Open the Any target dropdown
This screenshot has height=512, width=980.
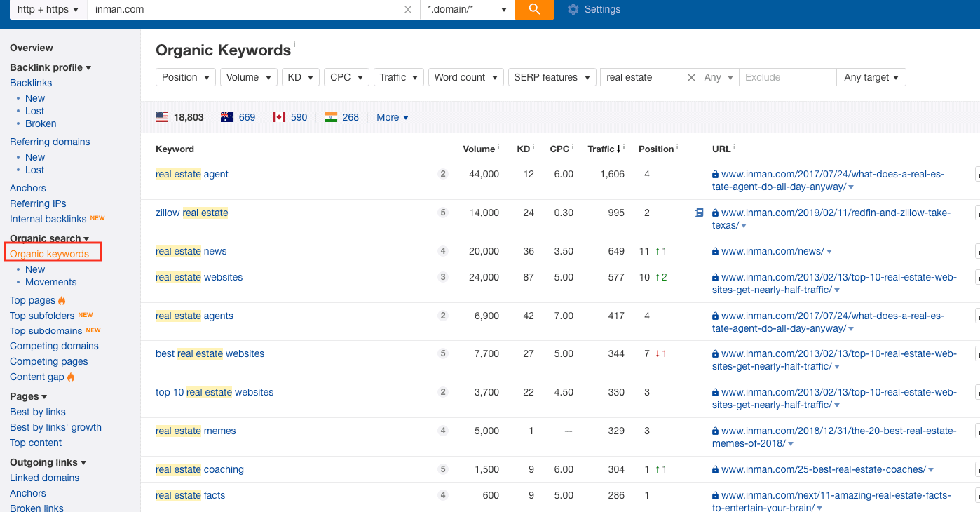[x=871, y=77]
